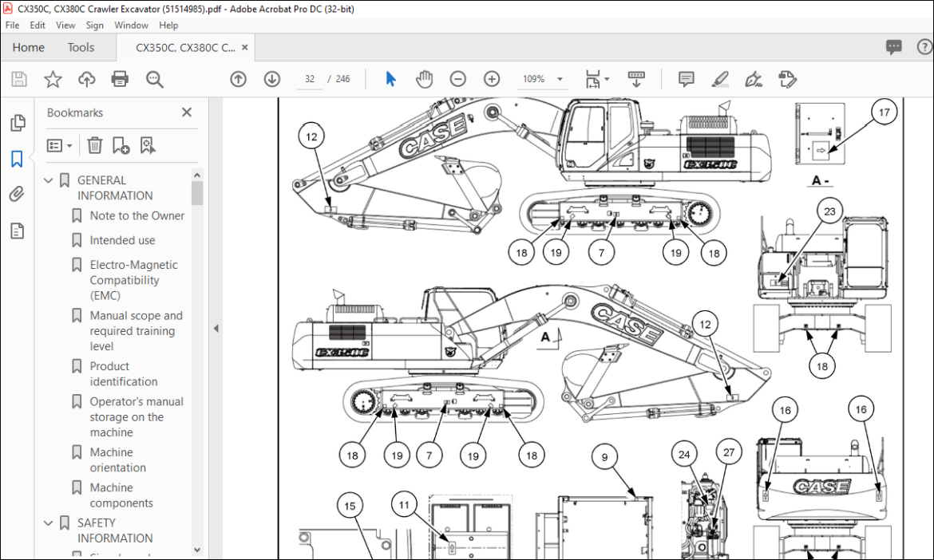Activate the Hand pan tool
Image resolution: width=934 pixels, height=560 pixels.
tap(424, 78)
